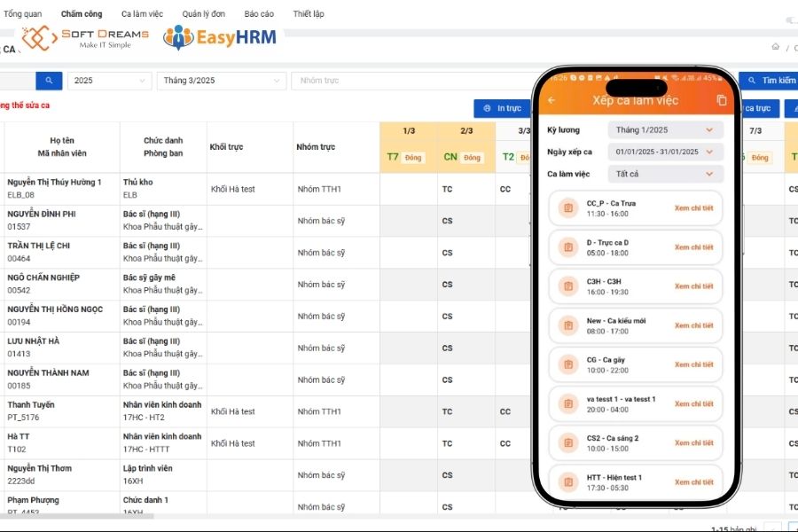The width and height of the screenshot is (798, 532).
Task: Select employee NGUYỄN ĐÌNH PHI
Action: tap(41, 214)
